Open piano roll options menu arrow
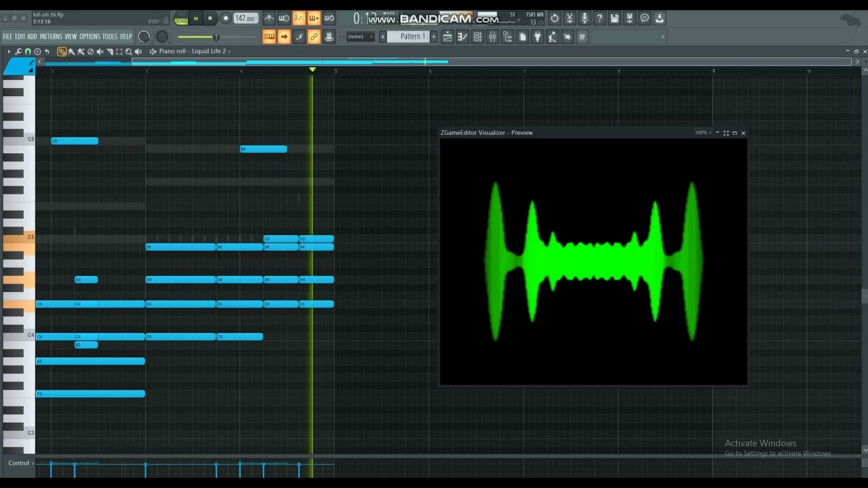Viewport: 868px width, 488px height. (9, 52)
